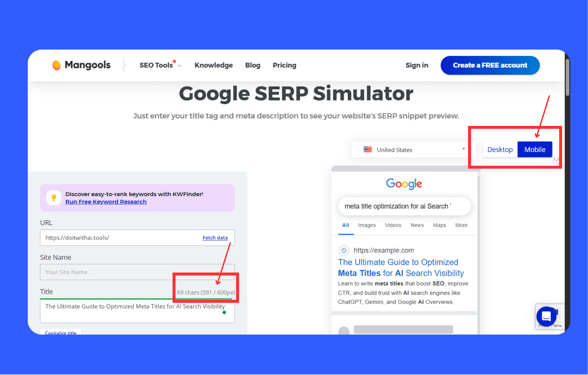Click Run Free Keyword Research link
The width and height of the screenshot is (588, 375).
pos(106,202)
